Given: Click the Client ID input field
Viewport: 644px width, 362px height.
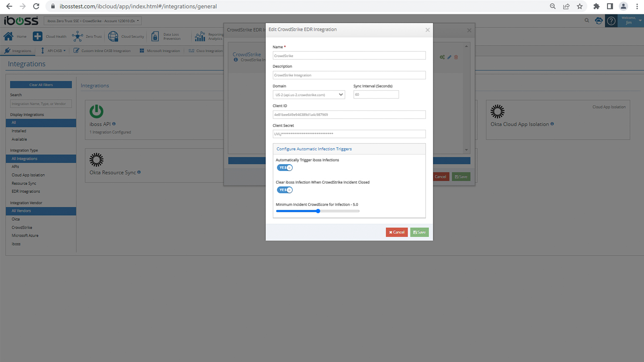Looking at the screenshot, I should (x=349, y=115).
